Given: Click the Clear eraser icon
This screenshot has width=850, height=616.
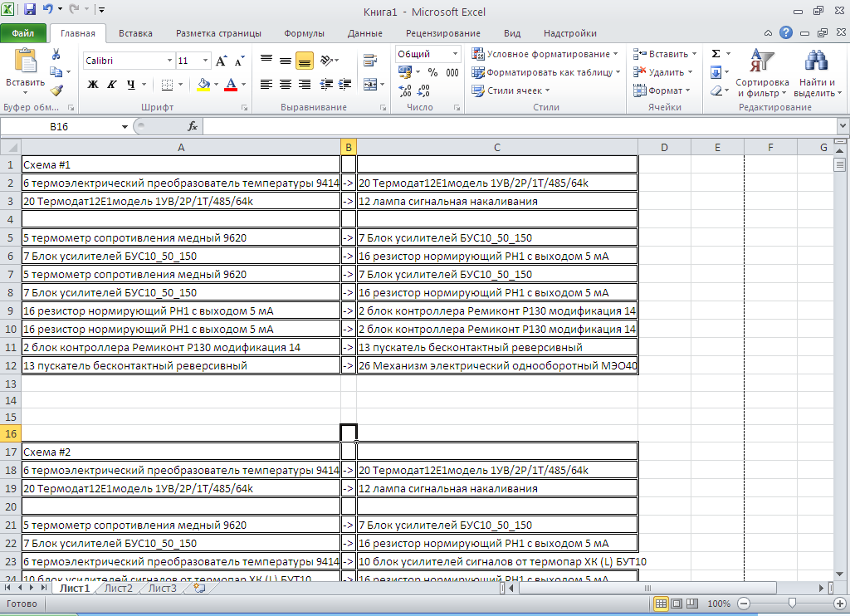Looking at the screenshot, I should pyautogui.click(x=716, y=90).
